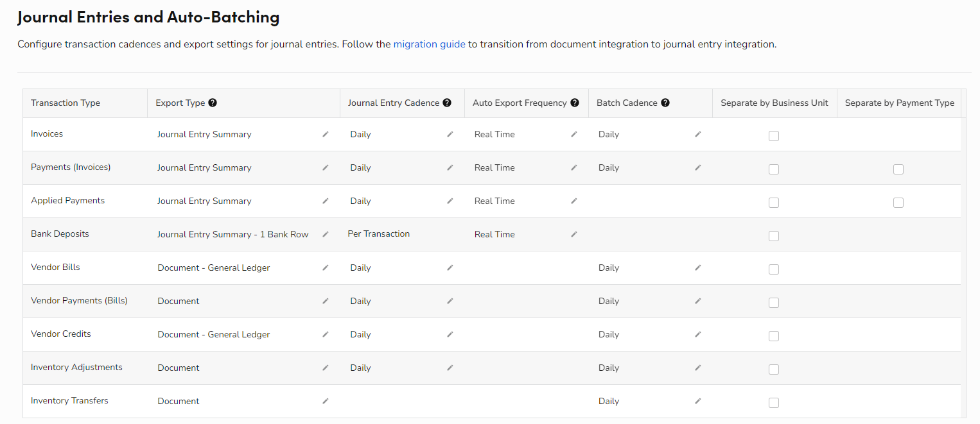Open the migration guide link
The height and width of the screenshot is (424, 980).
(429, 44)
